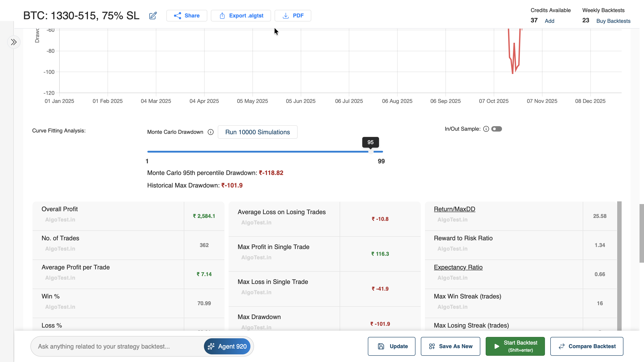Save strategy using Save As New
Image resolution: width=644 pixels, height=362 pixels.
450,346
